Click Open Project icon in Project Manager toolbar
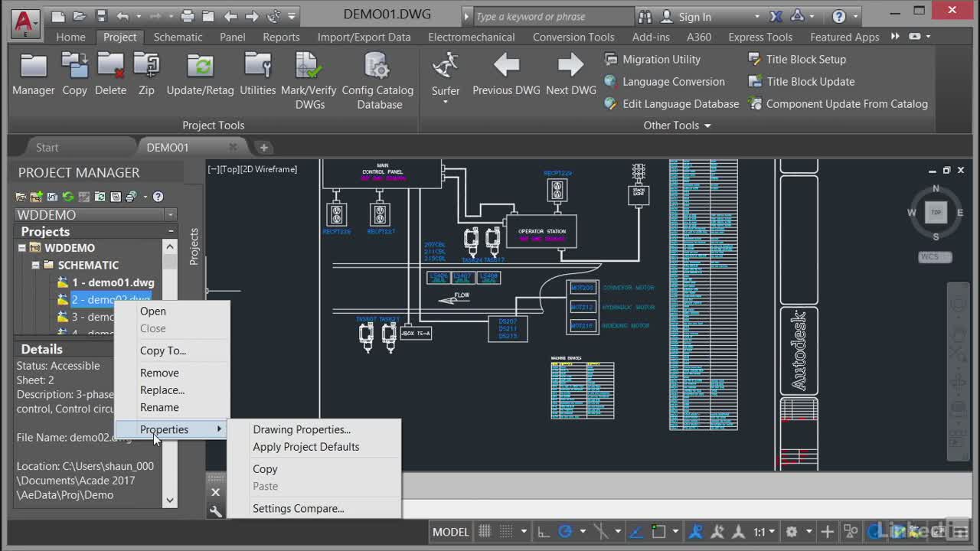This screenshot has height=551, width=980. click(x=21, y=197)
